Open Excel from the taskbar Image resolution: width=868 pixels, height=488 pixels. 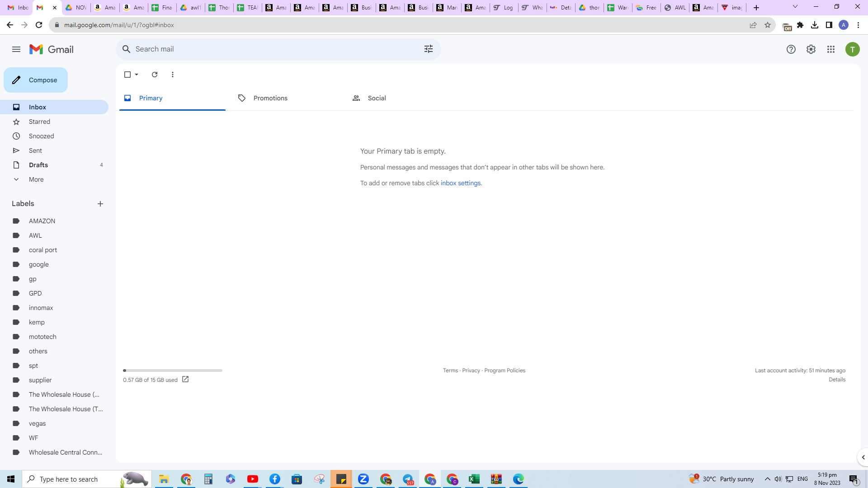click(474, 479)
